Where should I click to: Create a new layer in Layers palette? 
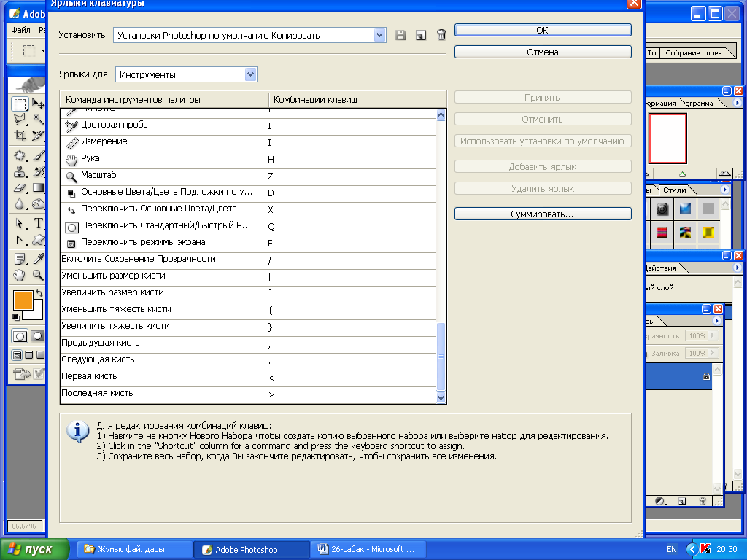tap(682, 501)
